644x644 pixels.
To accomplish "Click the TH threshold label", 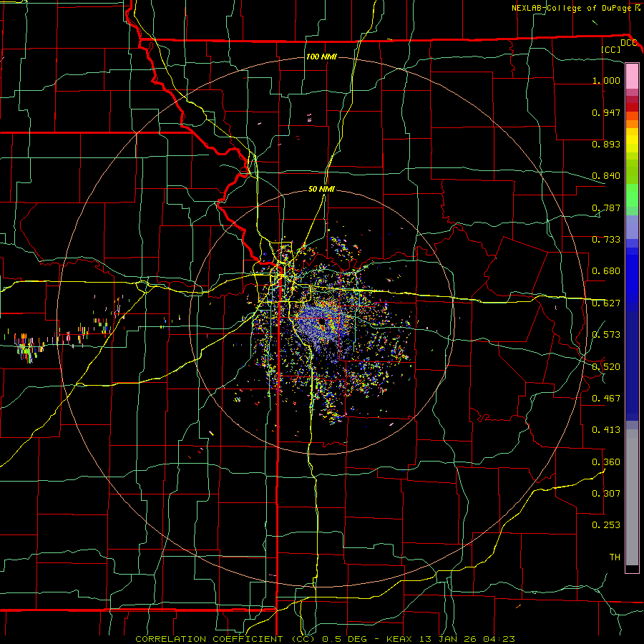I will (615, 557).
